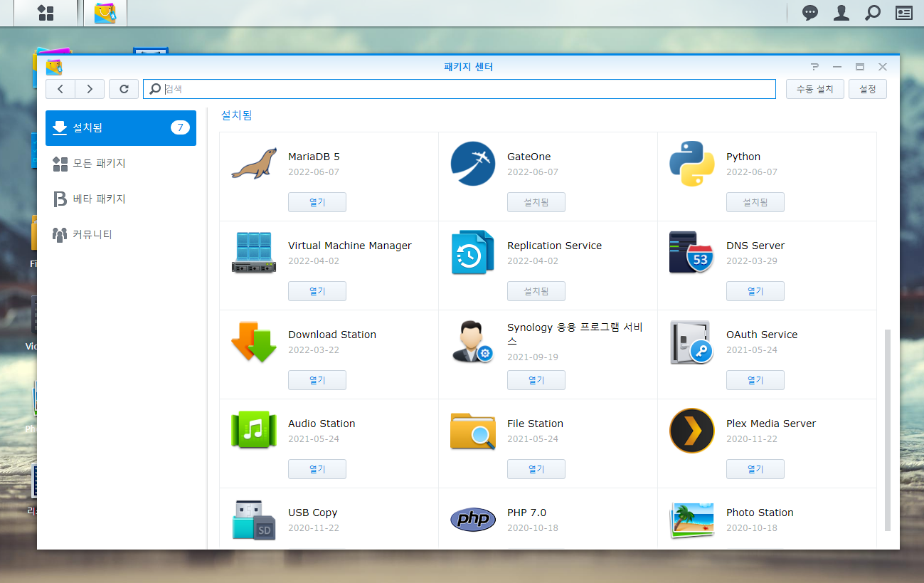Click the Plex Media Server title
924x583 pixels.
pos(771,424)
